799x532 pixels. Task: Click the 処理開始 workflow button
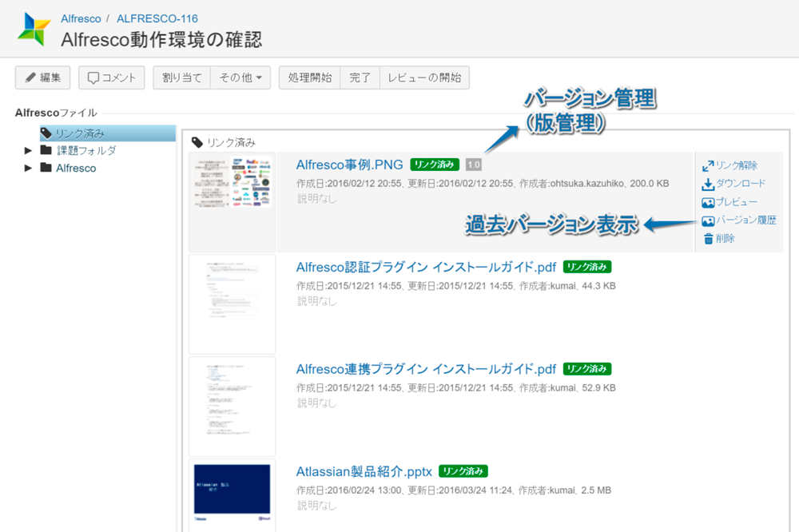click(310, 77)
